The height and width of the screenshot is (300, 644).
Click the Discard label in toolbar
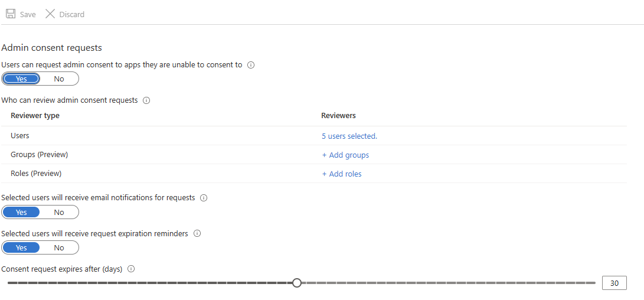pos(72,14)
